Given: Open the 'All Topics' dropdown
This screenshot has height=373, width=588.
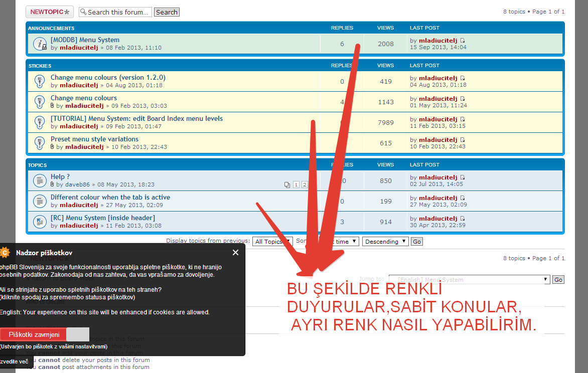Looking at the screenshot, I should click(x=272, y=242).
